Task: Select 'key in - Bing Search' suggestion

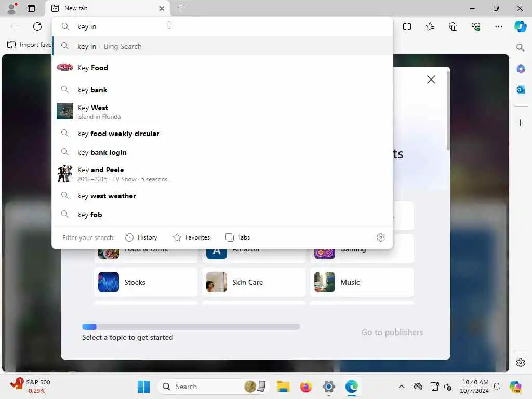Action: pyautogui.click(x=222, y=46)
